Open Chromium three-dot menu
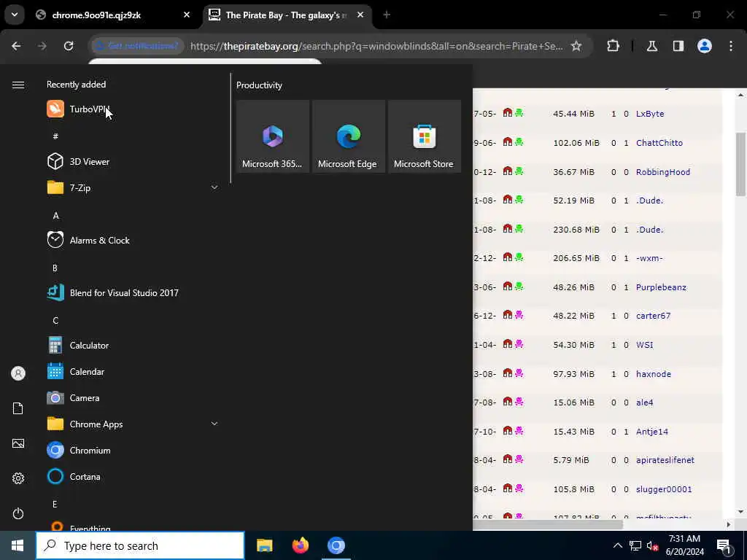 [x=731, y=46]
